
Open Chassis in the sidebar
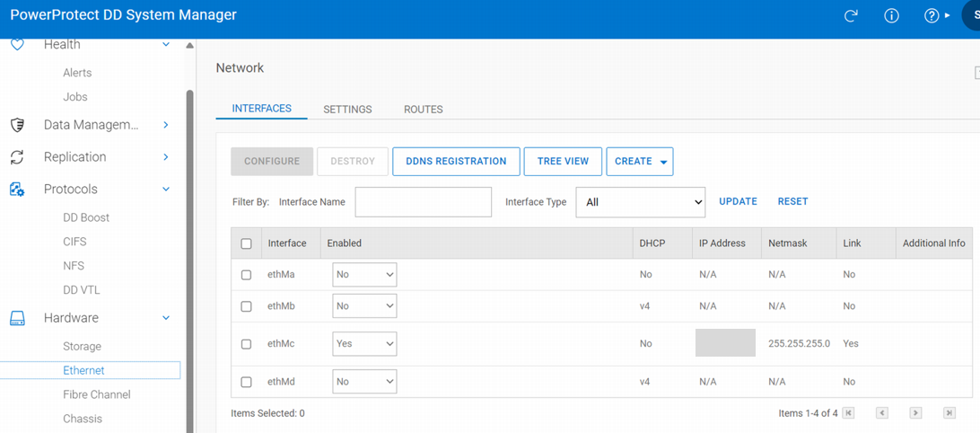coord(83,419)
